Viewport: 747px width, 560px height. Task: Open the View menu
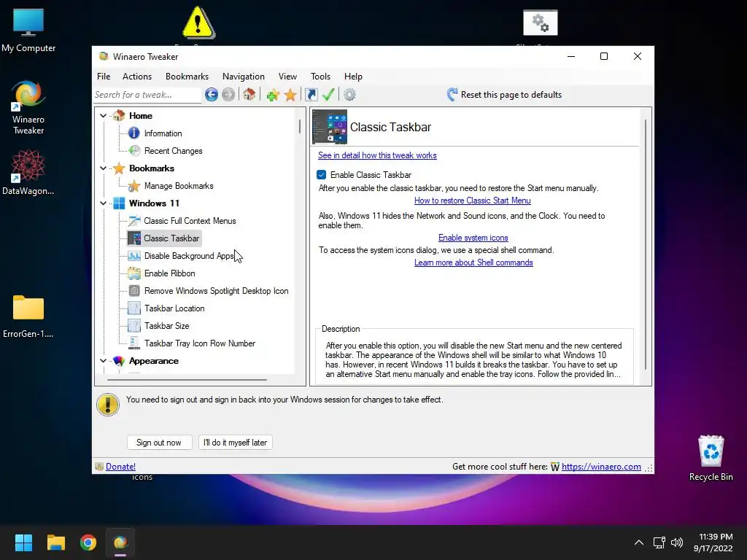(287, 76)
